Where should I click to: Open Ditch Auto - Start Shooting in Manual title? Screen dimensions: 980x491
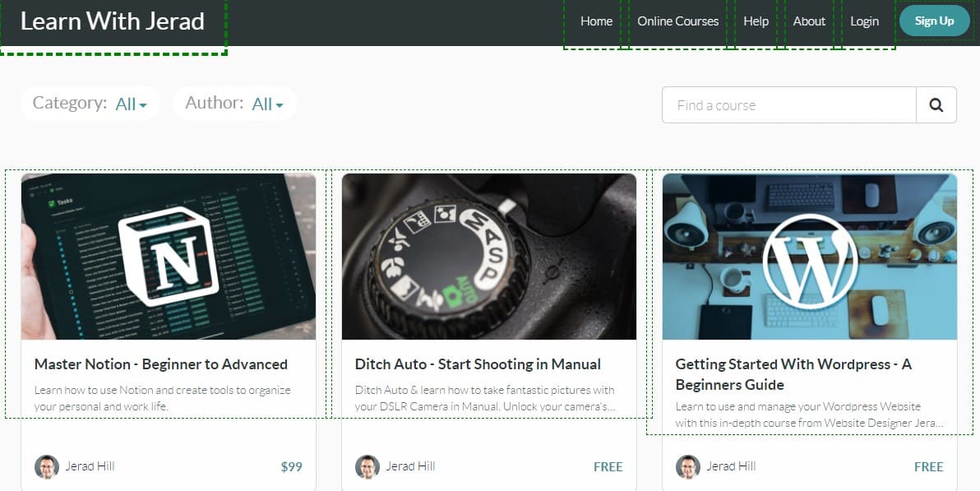pos(478,364)
